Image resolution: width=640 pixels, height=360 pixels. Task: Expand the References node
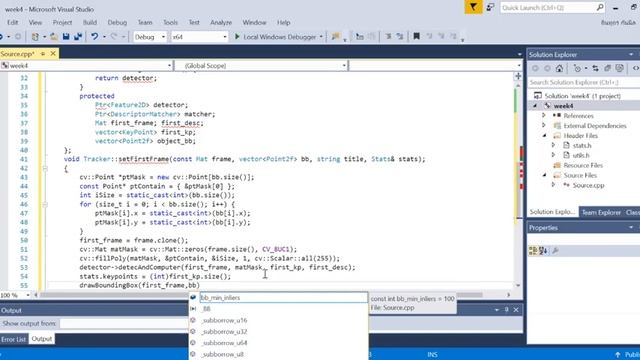click(x=544, y=116)
